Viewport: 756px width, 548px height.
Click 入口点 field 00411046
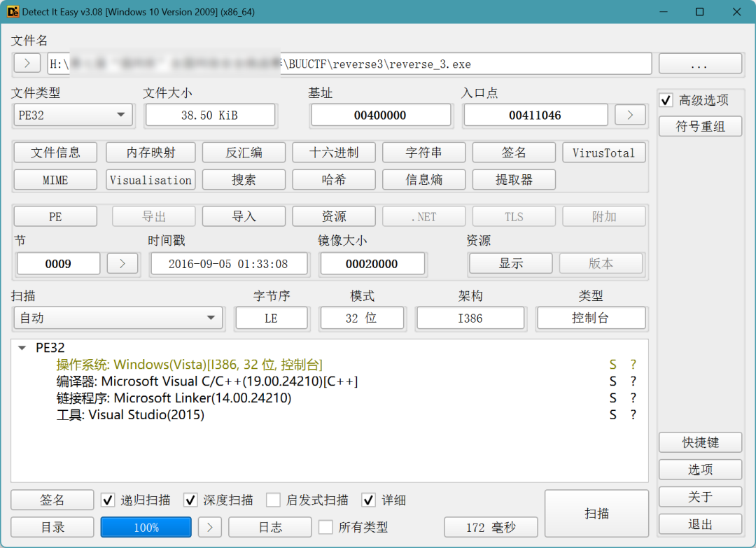pos(535,115)
